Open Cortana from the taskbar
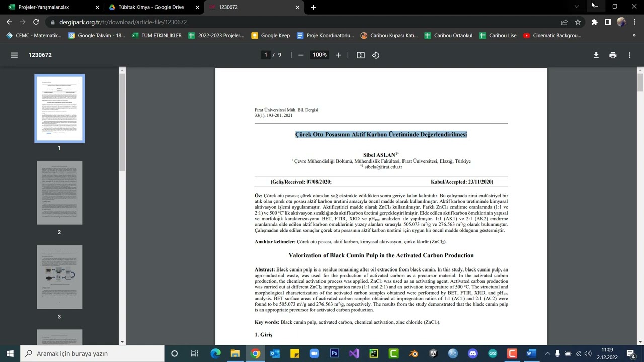This screenshot has width=644, height=362. tap(174, 353)
